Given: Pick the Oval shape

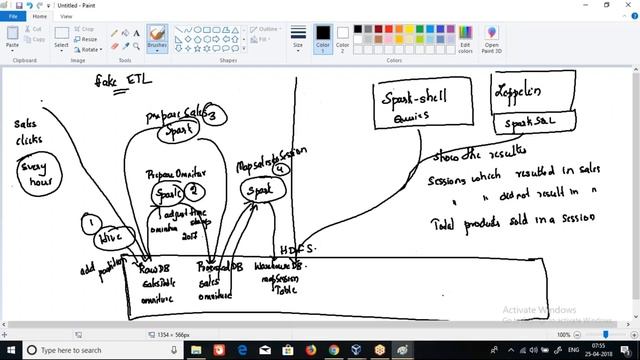Looking at the screenshot, I should coord(198,30).
